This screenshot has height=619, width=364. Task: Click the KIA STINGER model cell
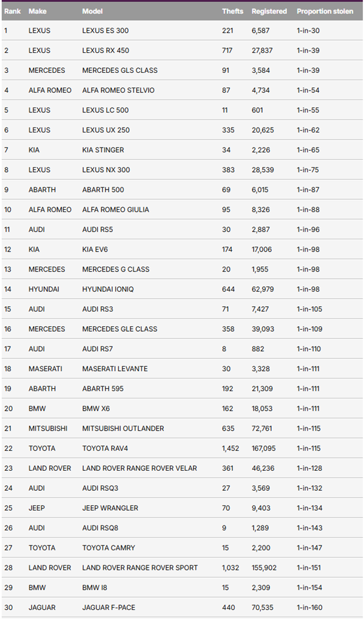pyautogui.click(x=103, y=150)
